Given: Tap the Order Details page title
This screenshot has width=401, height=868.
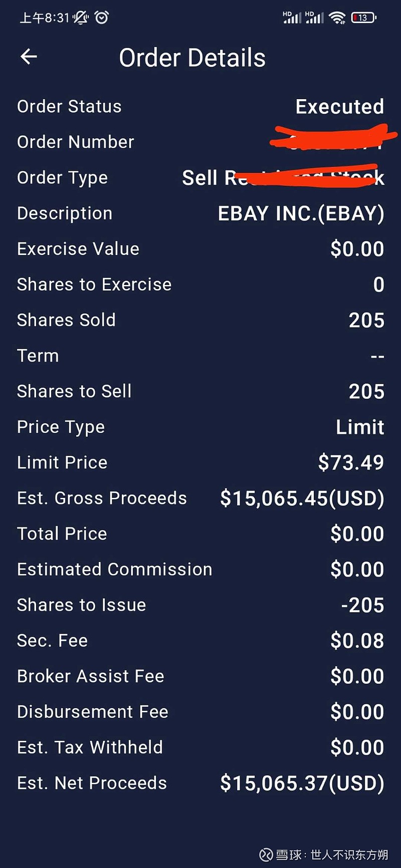Looking at the screenshot, I should point(192,58).
